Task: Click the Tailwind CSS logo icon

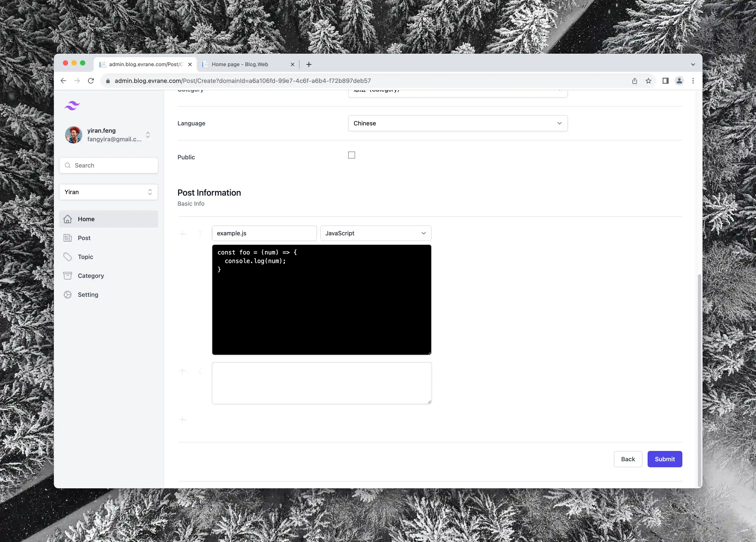Action: click(x=71, y=106)
